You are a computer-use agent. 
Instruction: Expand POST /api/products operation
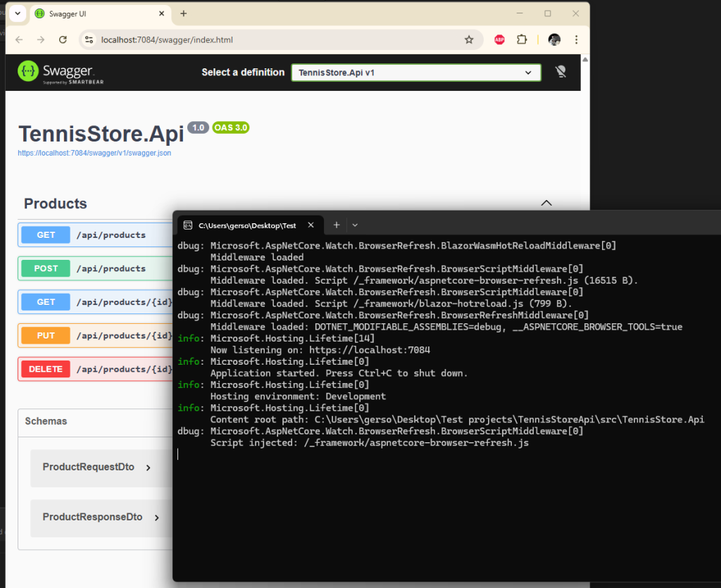tap(95, 268)
